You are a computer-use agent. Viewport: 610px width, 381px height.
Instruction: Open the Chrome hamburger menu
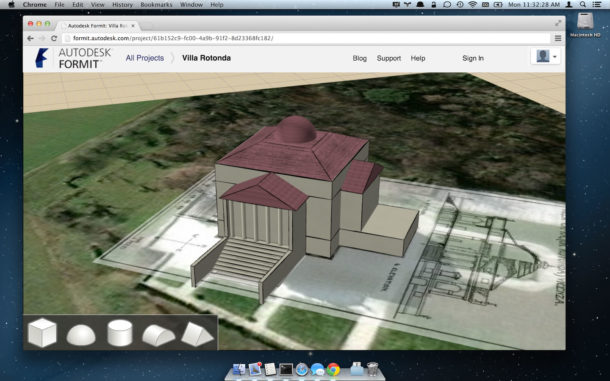pos(558,38)
